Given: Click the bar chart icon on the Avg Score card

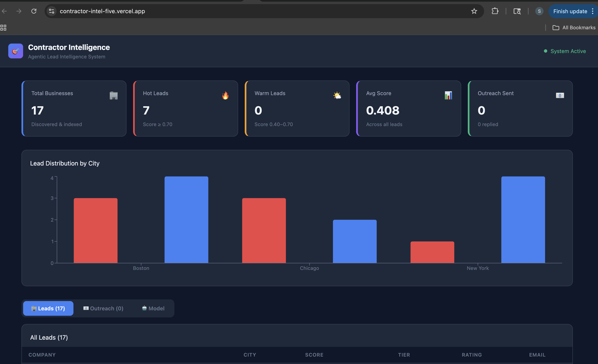Looking at the screenshot, I should pos(448,95).
